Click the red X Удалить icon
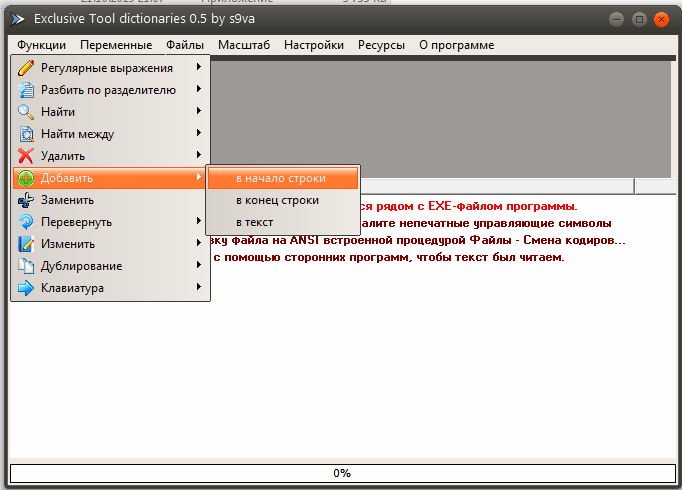The image size is (682, 490). 26,156
